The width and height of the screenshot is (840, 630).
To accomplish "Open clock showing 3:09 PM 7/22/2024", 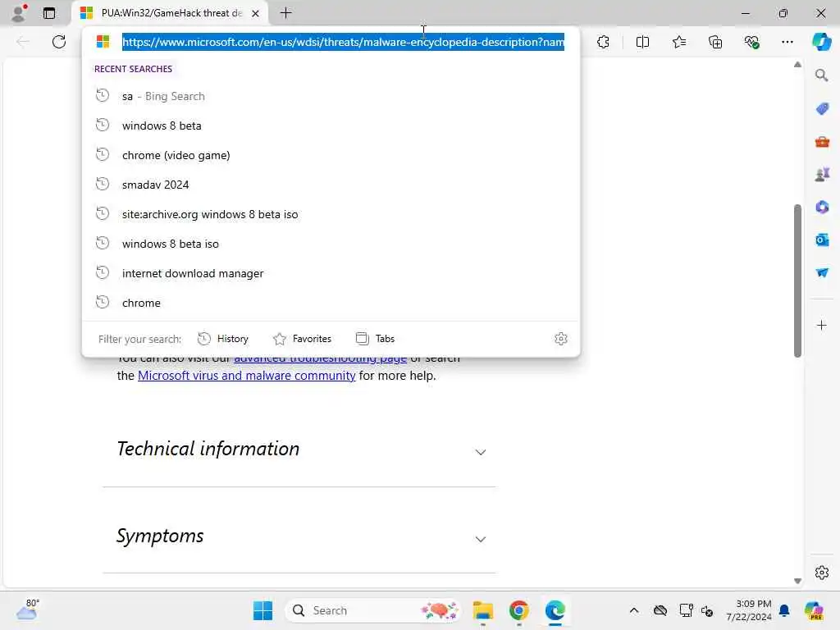I will click(x=748, y=610).
